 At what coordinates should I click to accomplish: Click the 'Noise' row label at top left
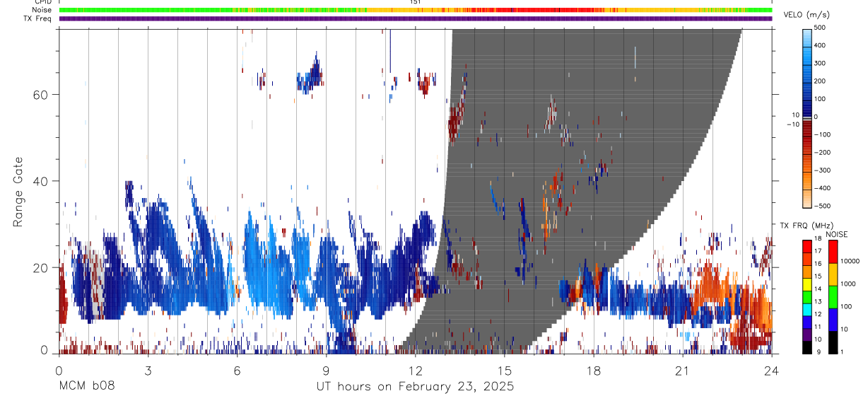(42, 10)
